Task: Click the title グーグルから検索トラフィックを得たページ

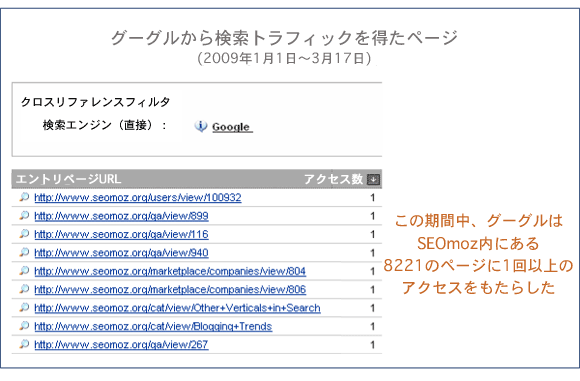Action: pos(284,37)
